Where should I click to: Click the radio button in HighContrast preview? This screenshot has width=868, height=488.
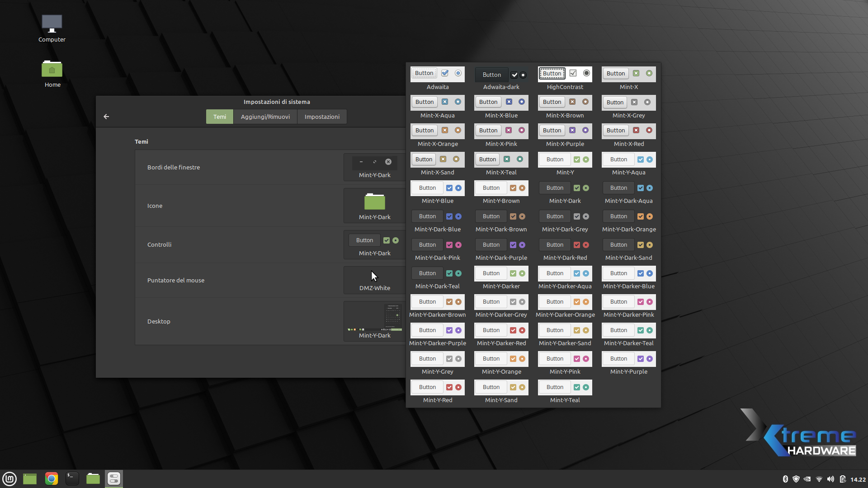tap(586, 73)
